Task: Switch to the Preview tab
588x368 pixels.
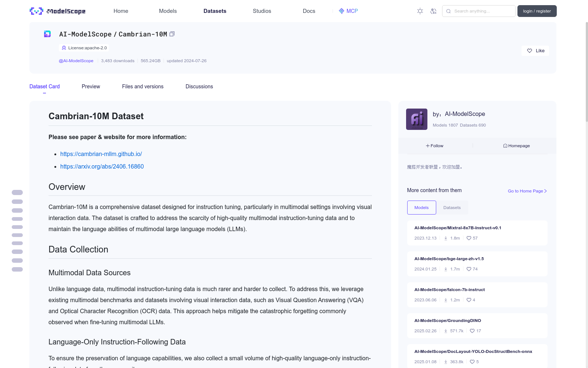Action: pos(91,86)
